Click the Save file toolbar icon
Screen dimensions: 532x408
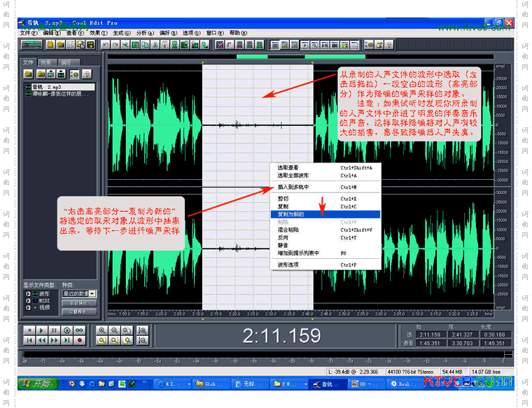click(x=70, y=44)
